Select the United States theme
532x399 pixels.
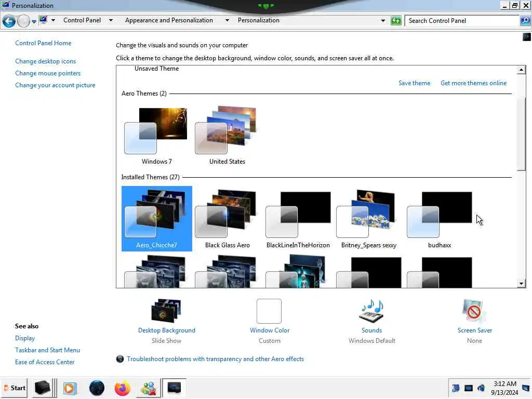227,136
